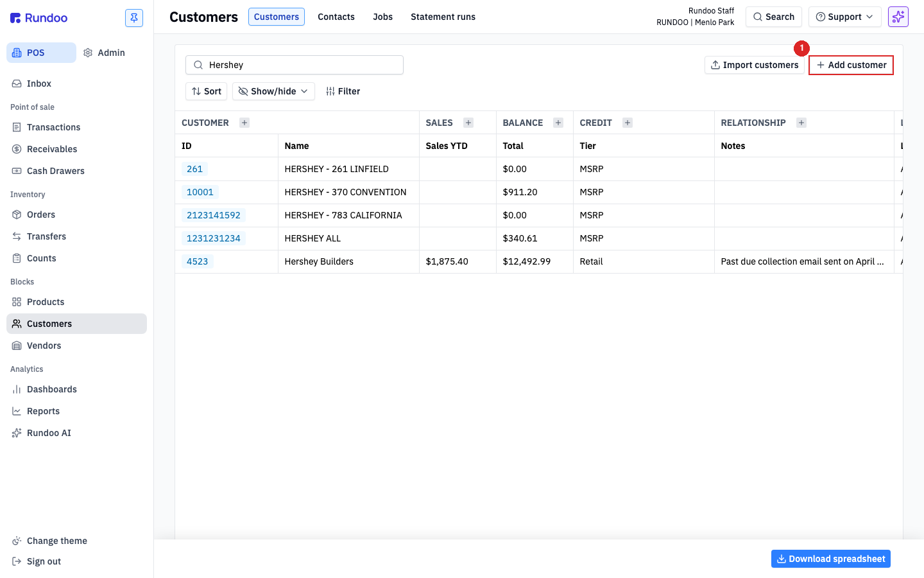Screen dimensions: 924x578
Task: Open customer ID 1231231234 link
Action: point(214,238)
